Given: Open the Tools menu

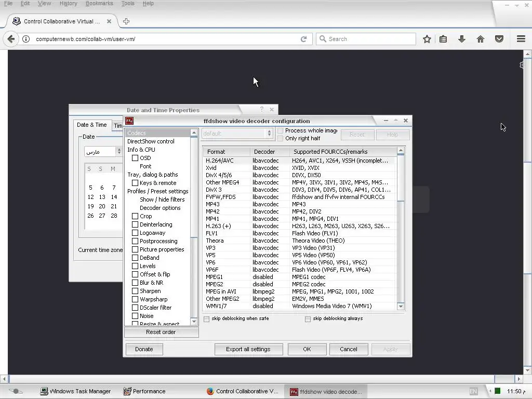Looking at the screenshot, I should [128, 4].
